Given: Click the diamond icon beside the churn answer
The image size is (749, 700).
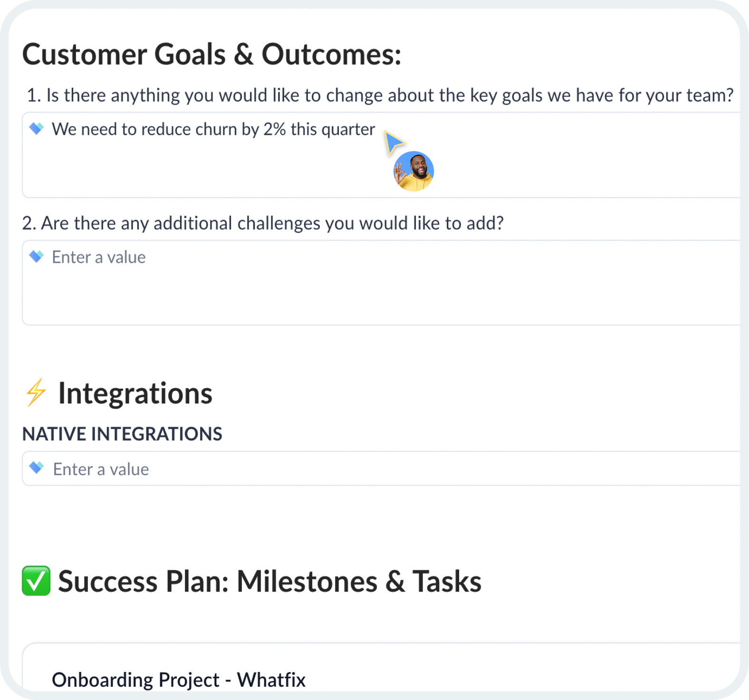Looking at the screenshot, I should tap(37, 128).
